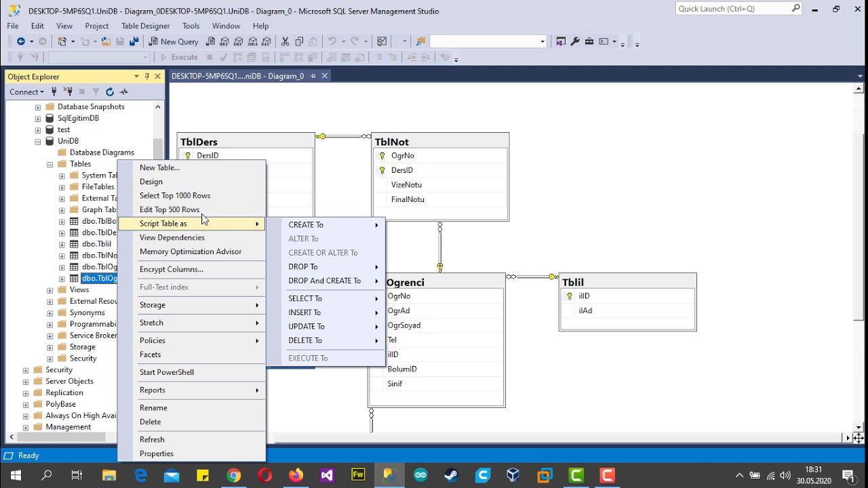This screenshot has height=488, width=868.
Task: Click Connect Object Explorer plug icon
Action: pyautogui.click(x=54, y=91)
